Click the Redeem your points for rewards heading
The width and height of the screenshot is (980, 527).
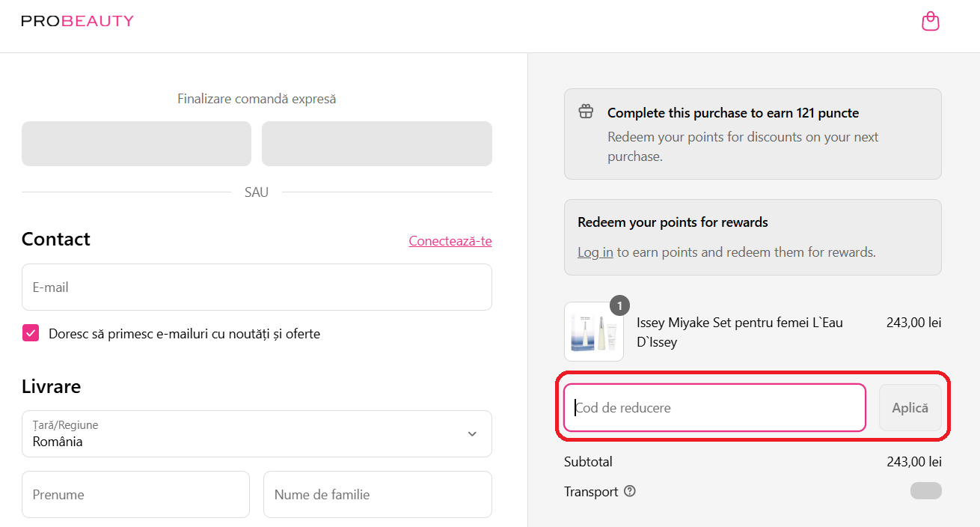point(673,222)
